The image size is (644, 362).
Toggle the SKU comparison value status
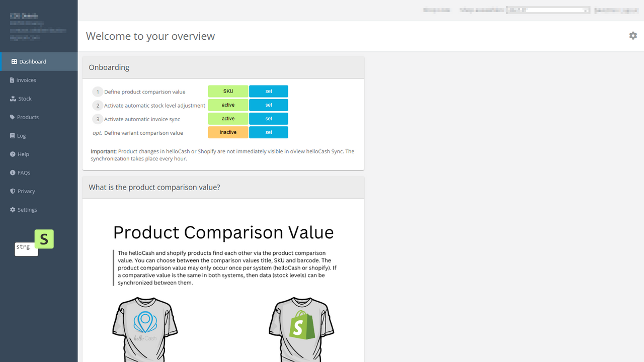point(228,91)
